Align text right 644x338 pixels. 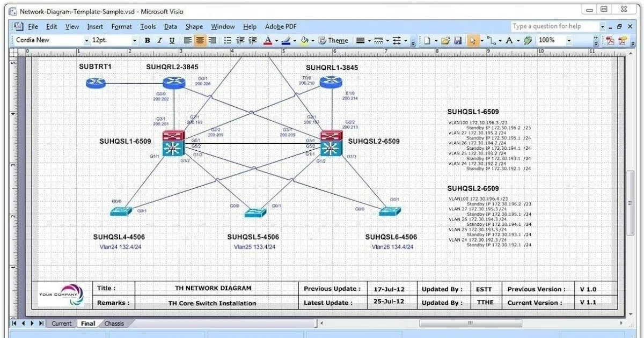coord(213,40)
